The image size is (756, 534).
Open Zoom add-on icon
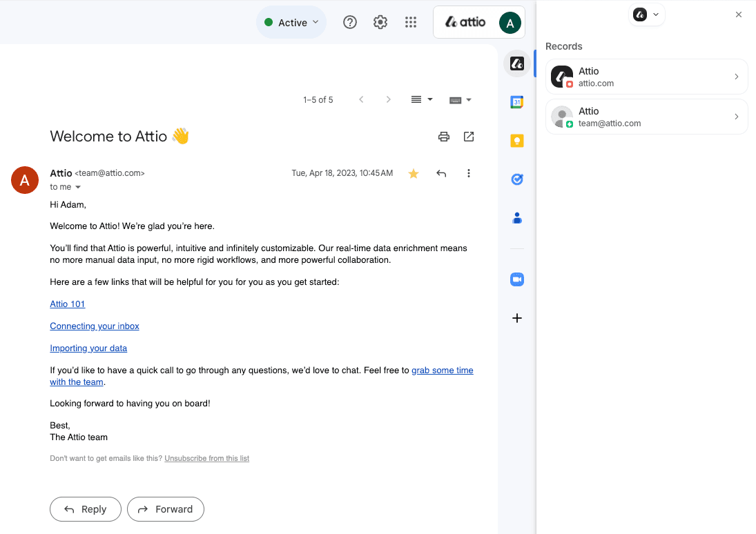click(x=517, y=279)
